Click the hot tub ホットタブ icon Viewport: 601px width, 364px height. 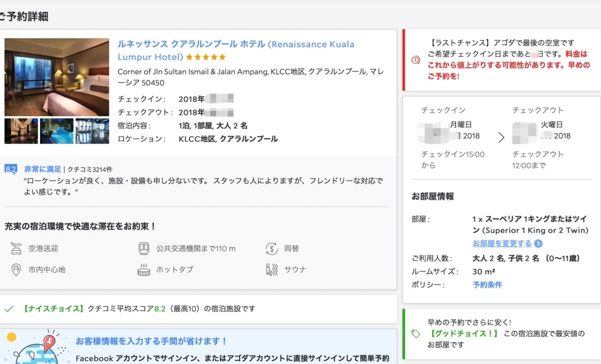pyautogui.click(x=144, y=270)
